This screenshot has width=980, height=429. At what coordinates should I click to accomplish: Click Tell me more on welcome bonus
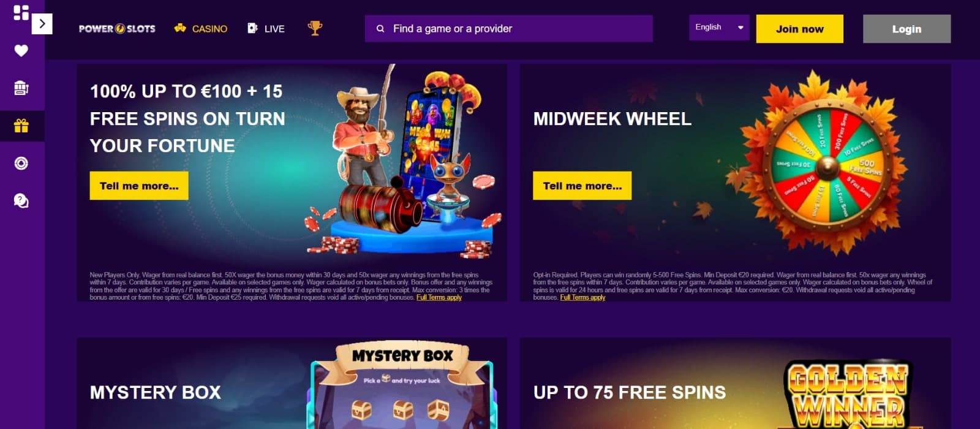[139, 186]
